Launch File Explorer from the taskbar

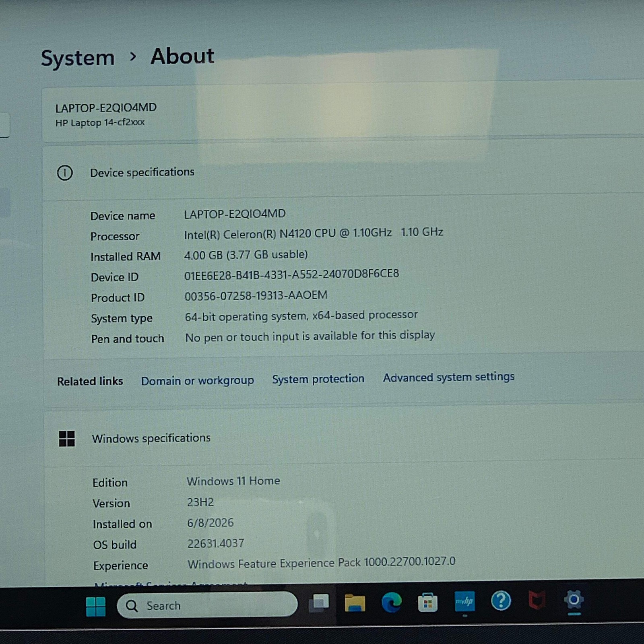click(355, 603)
